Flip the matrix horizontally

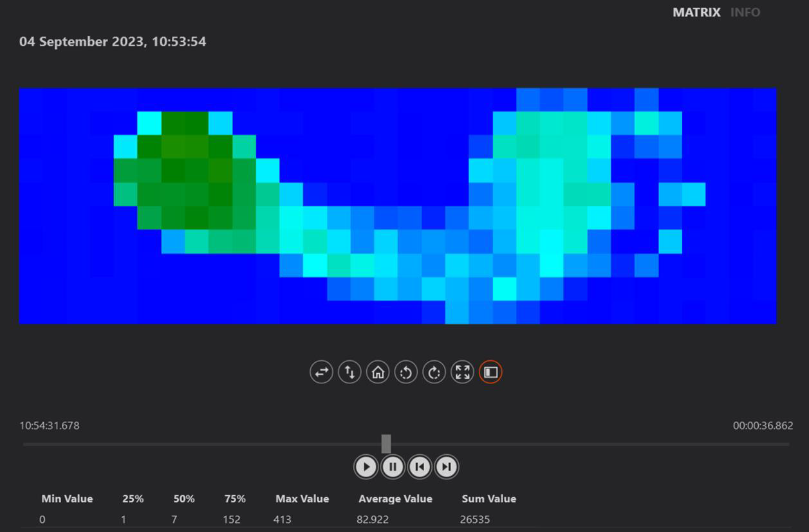pos(321,372)
